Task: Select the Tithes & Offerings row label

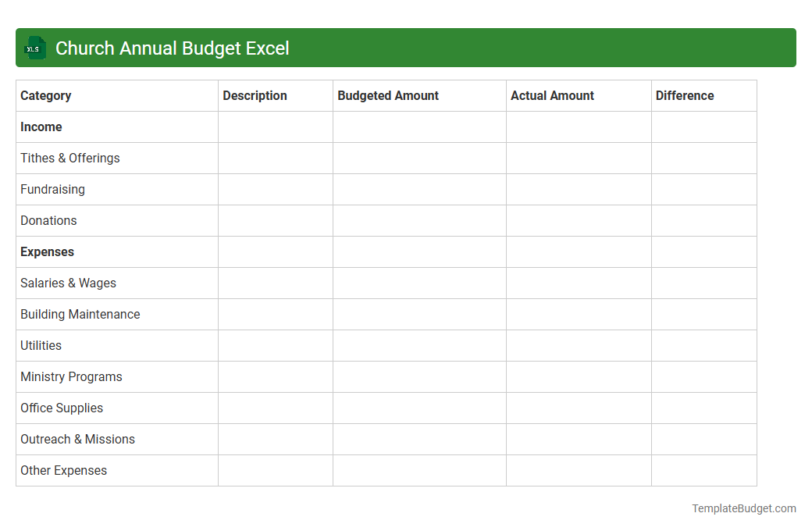Action: coord(69,158)
